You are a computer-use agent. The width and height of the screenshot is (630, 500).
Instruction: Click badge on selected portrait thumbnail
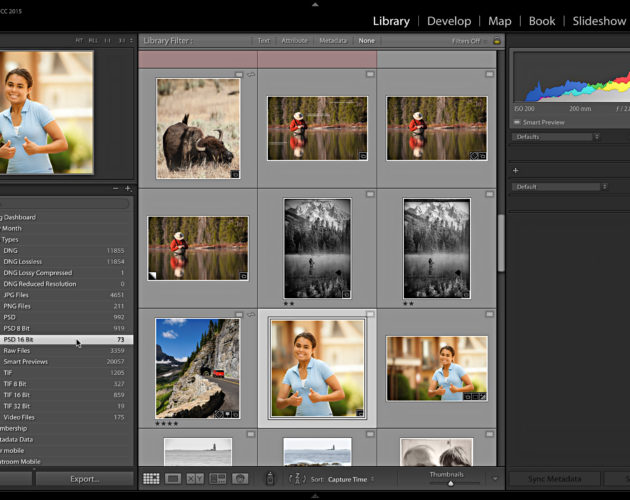coord(360,413)
